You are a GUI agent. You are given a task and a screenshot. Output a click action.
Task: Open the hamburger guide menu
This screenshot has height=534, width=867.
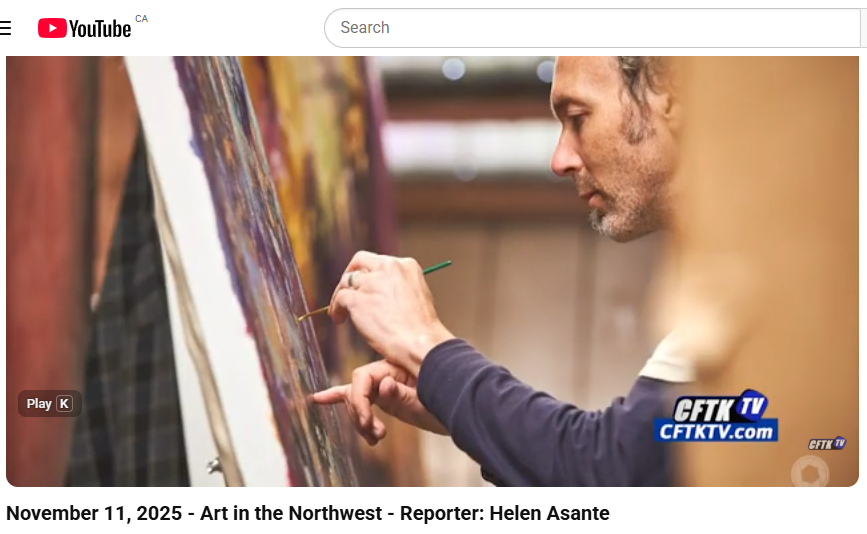pyautogui.click(x=6, y=28)
